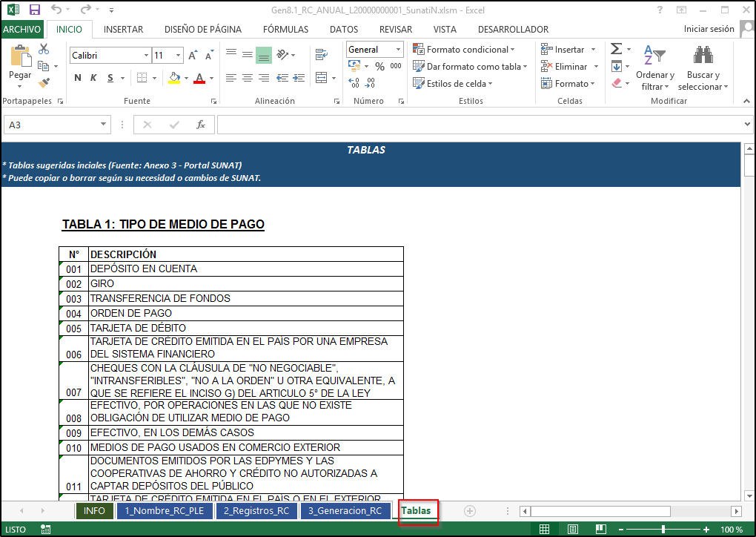Click the Format Painter brush icon
Image resolution: width=756 pixels, height=537 pixels.
pos(44,82)
